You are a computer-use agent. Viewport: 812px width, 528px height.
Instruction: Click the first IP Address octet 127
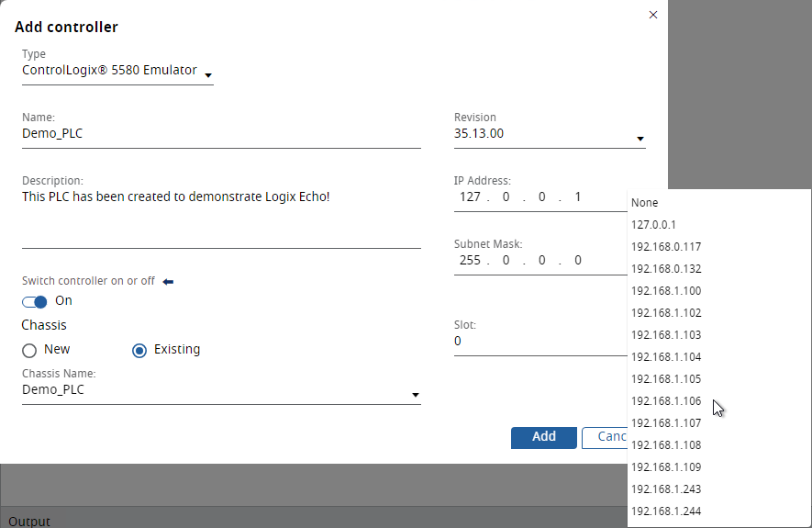[x=470, y=197]
